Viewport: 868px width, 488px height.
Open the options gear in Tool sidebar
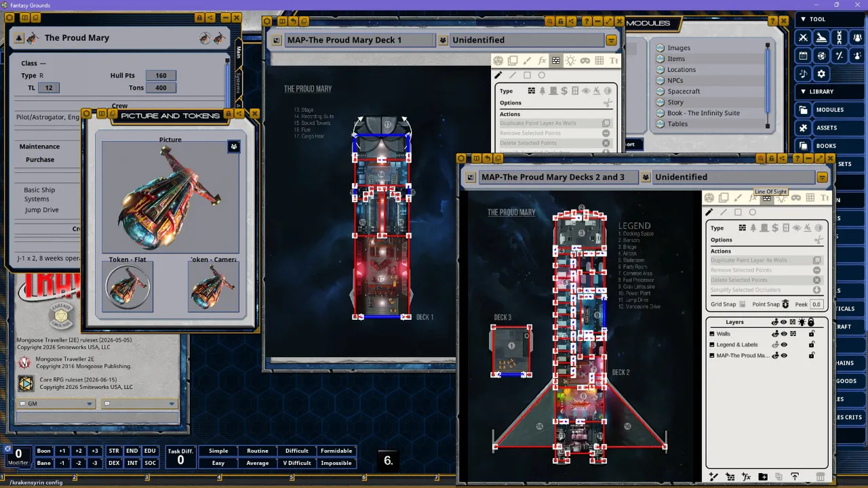tap(821, 74)
